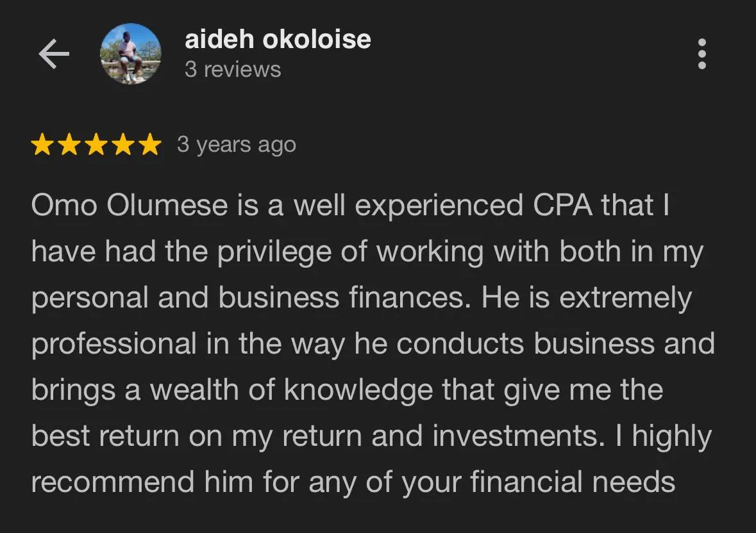The width and height of the screenshot is (756, 533).
Task: View the reviewer's "3 reviews" count
Action: click(233, 69)
